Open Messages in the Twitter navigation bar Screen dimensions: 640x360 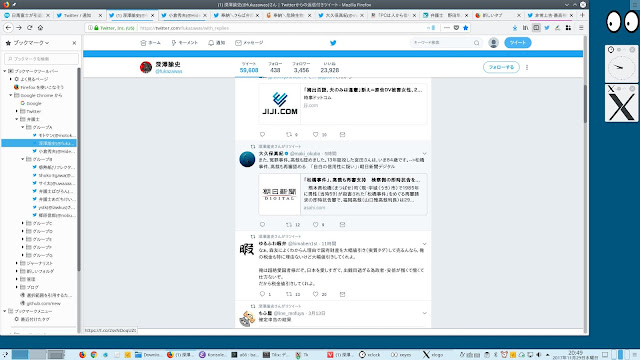[x=249, y=43]
